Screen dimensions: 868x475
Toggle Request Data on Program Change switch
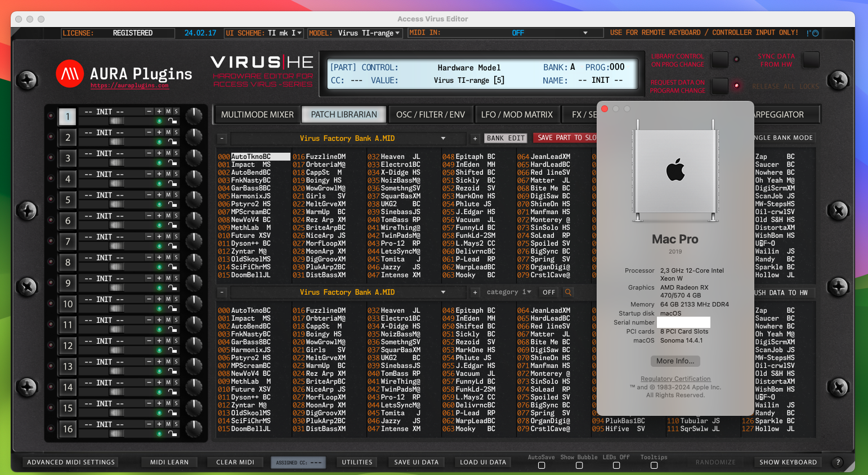(720, 86)
